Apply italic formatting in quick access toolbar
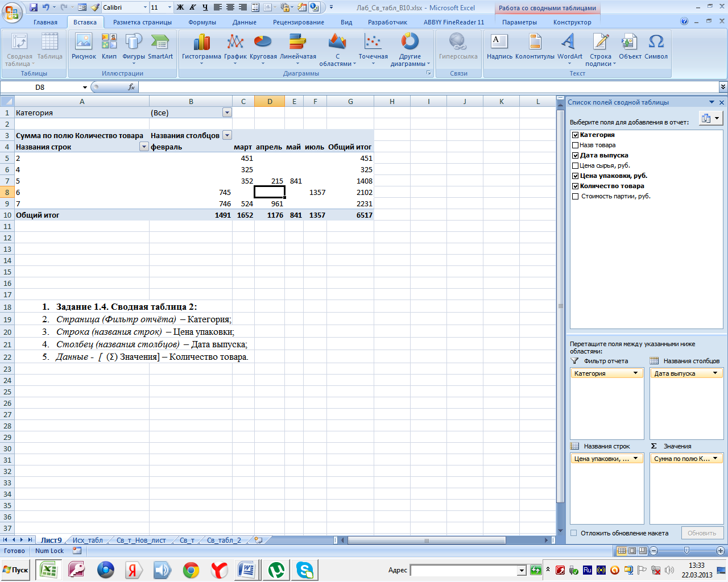The width and height of the screenshot is (728, 582). pos(193,7)
